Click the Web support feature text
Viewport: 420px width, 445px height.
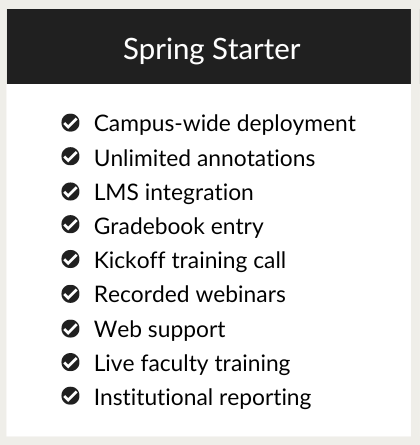pos(160,330)
